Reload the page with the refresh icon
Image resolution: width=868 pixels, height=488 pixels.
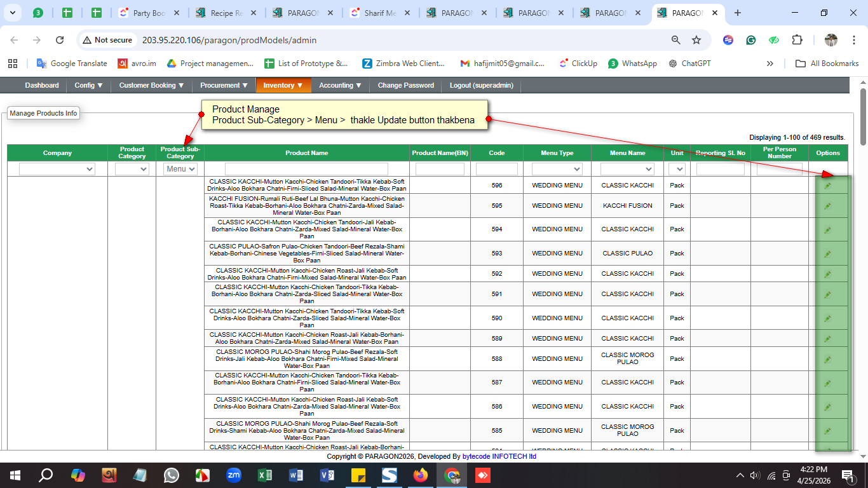60,40
